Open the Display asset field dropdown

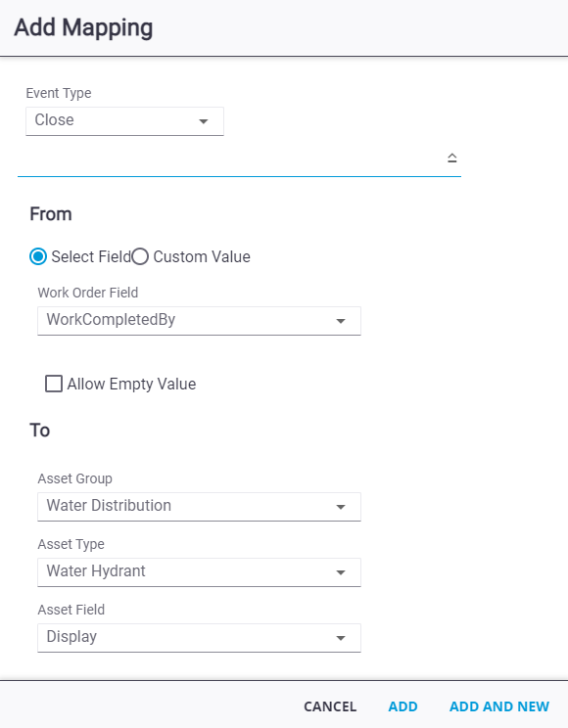pos(199,638)
